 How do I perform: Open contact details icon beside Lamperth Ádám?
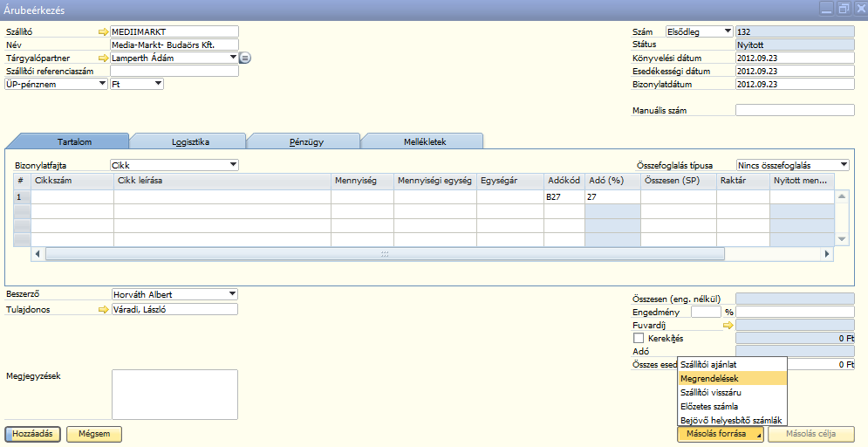(x=245, y=58)
